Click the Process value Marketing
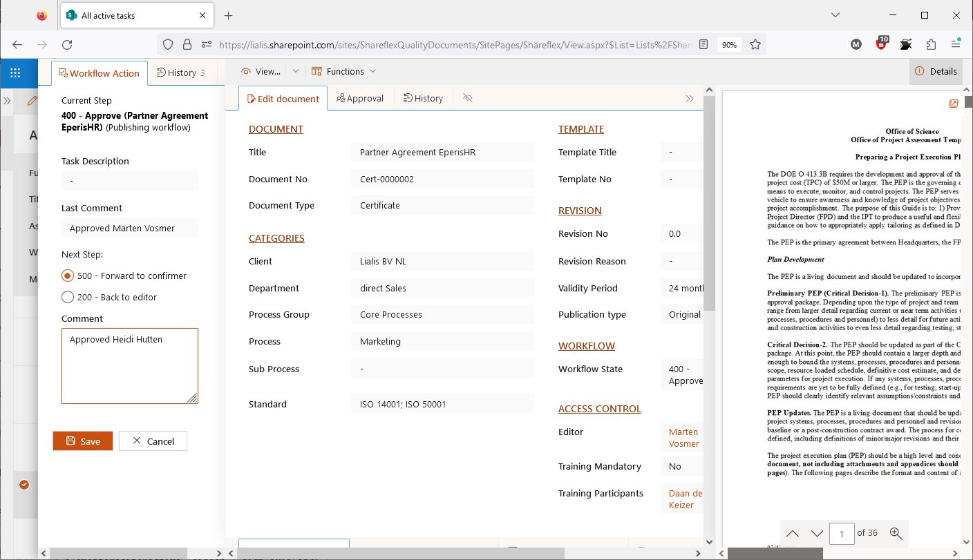Viewport: 973px width, 560px height. [x=442, y=341]
